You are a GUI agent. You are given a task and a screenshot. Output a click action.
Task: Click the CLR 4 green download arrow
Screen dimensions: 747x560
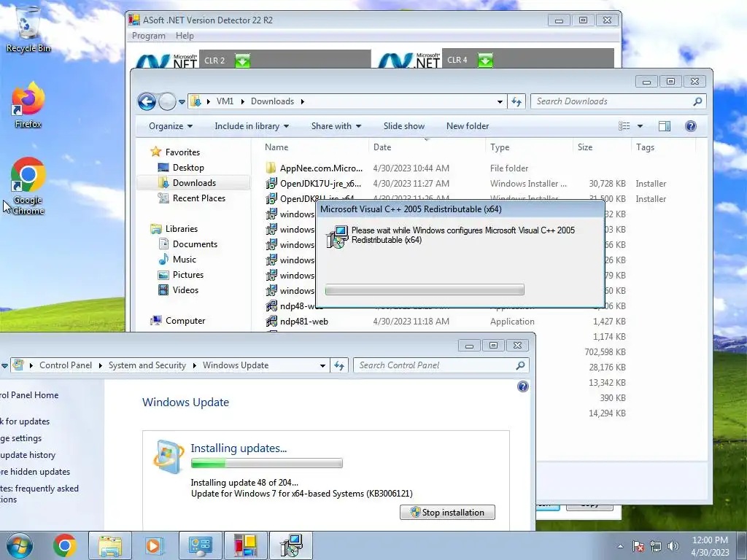coord(485,60)
